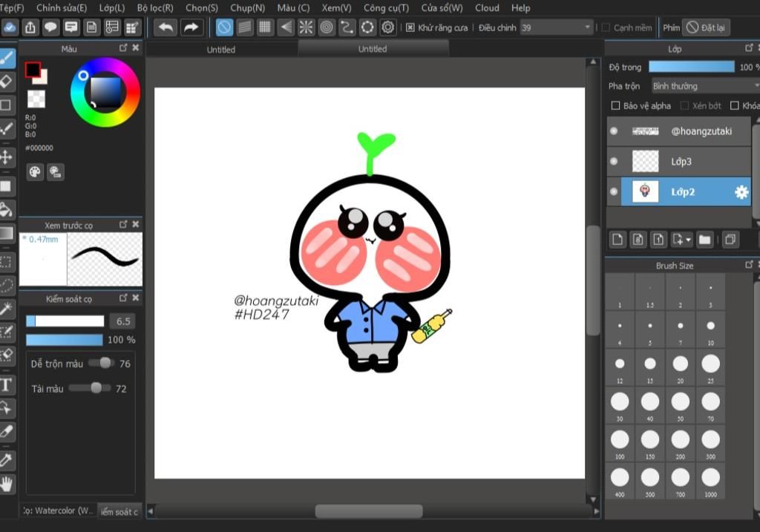The width and height of the screenshot is (760, 532).
Task: Select the Brush tool in left toolbar
Action: tap(7, 58)
